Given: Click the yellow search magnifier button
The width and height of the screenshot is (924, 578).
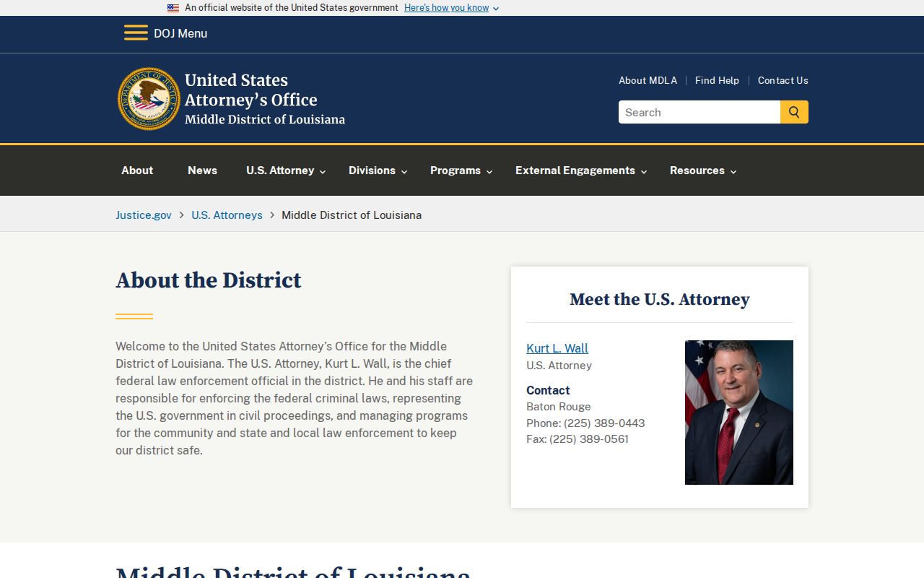Looking at the screenshot, I should point(794,112).
